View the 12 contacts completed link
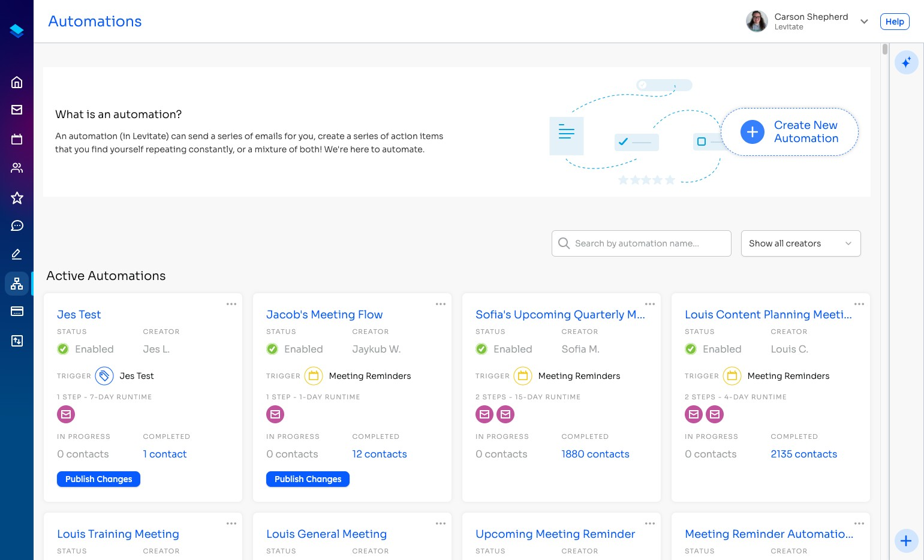Screen dimensions: 924x560 [380, 454]
